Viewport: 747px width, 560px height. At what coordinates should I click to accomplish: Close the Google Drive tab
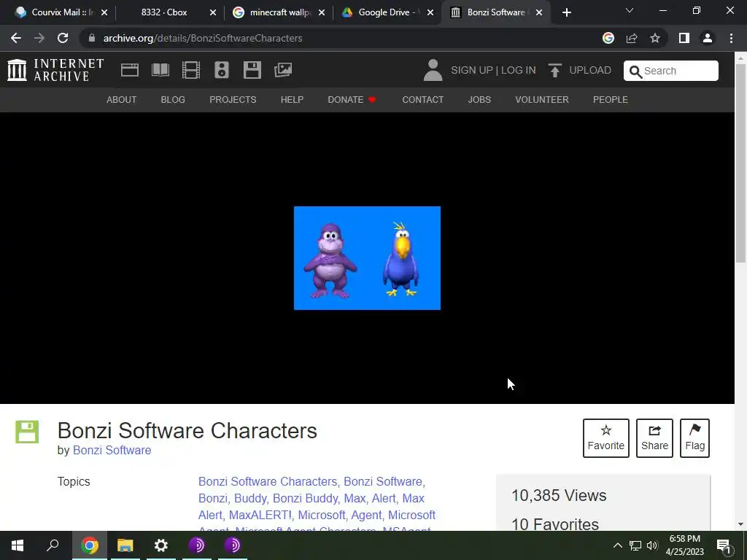[430, 12]
